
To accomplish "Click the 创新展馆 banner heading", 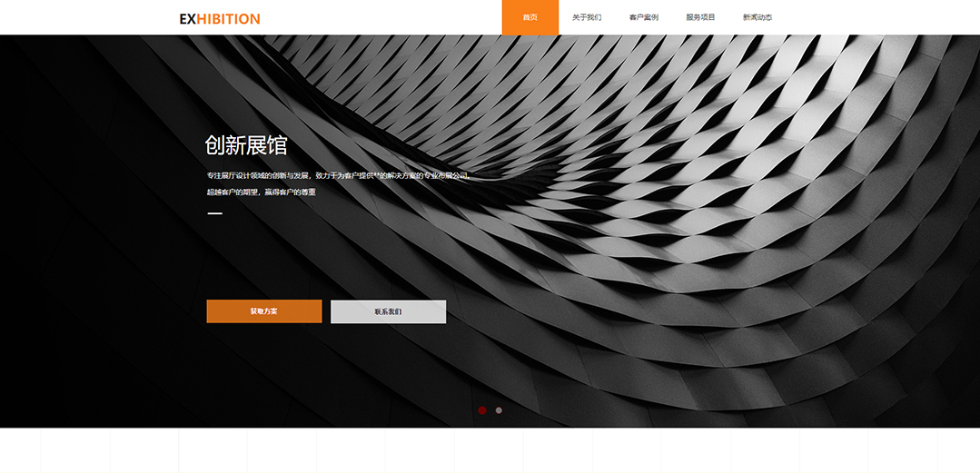I will (246, 145).
